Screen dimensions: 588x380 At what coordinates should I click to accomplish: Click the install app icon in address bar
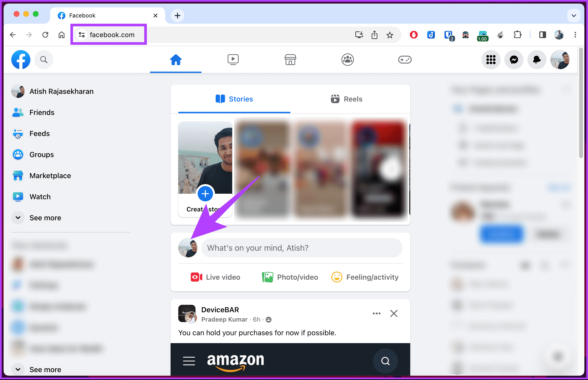(x=359, y=35)
